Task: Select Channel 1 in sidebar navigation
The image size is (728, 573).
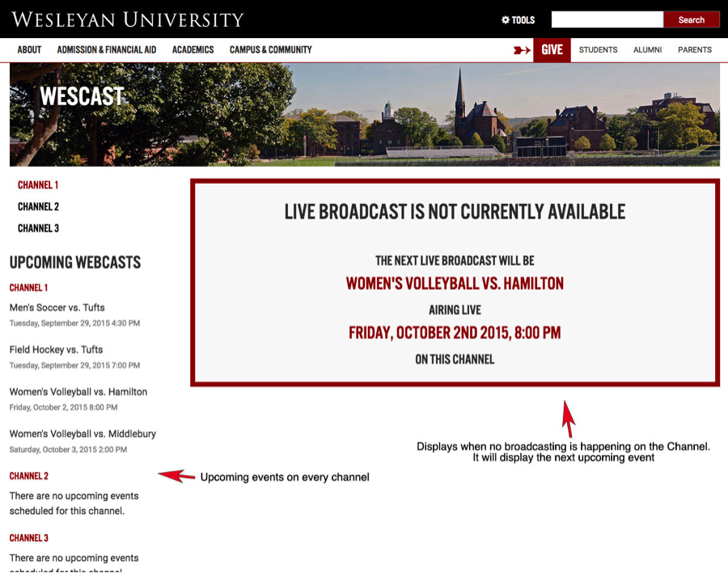Action: point(38,185)
